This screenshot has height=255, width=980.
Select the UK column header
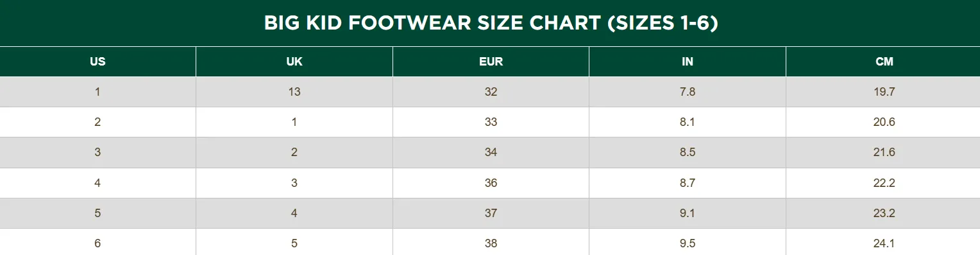(x=294, y=62)
